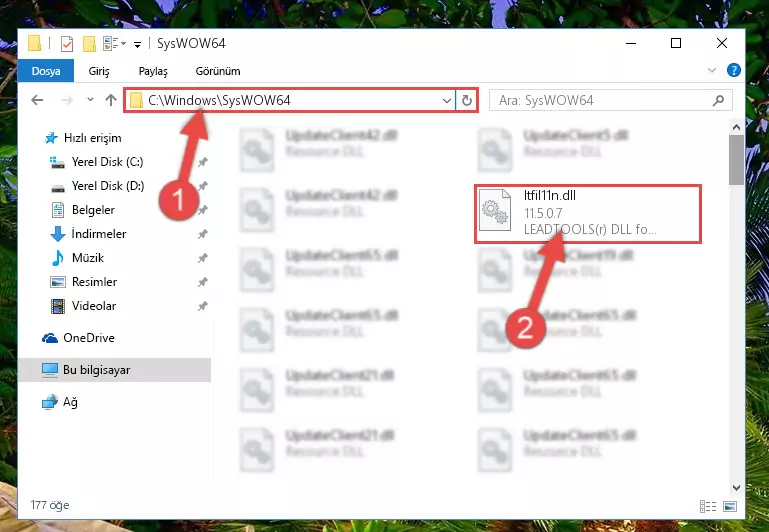Go up one folder level
This screenshot has width=769, height=532.
tap(111, 100)
